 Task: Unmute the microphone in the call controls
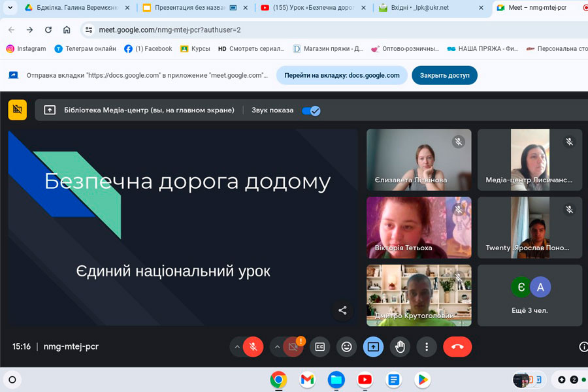coord(253,347)
